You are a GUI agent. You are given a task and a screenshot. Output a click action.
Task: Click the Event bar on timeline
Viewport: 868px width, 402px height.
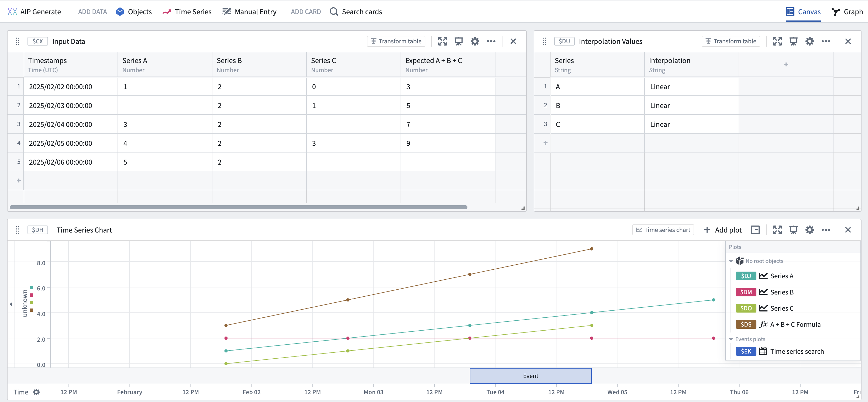[531, 376]
